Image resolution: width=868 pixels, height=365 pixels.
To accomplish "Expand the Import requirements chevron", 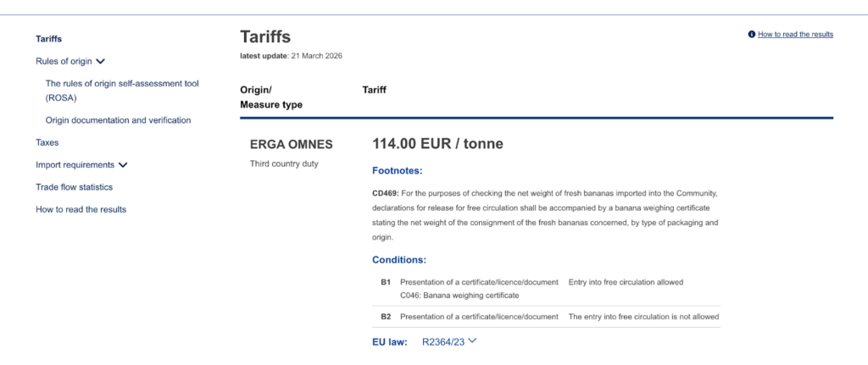I will (x=123, y=165).
